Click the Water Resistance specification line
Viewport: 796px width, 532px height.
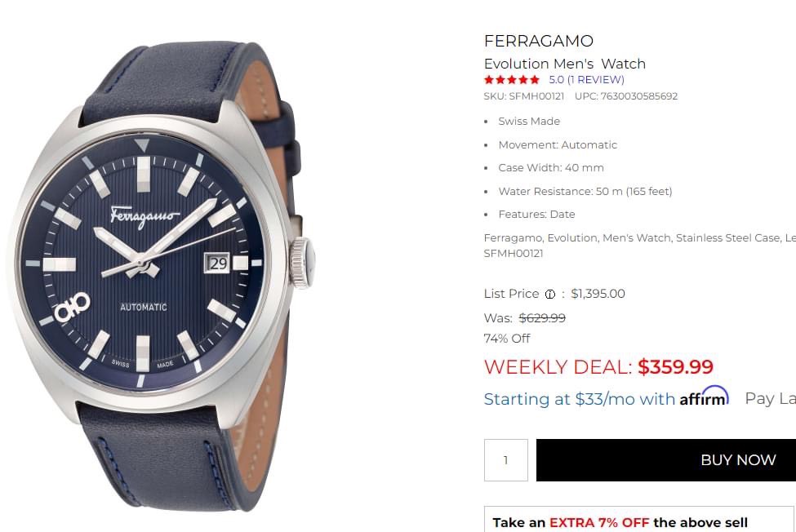585,191
